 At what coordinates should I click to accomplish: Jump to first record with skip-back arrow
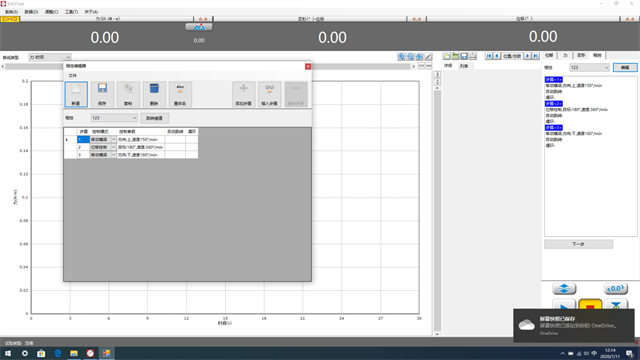click(489, 56)
